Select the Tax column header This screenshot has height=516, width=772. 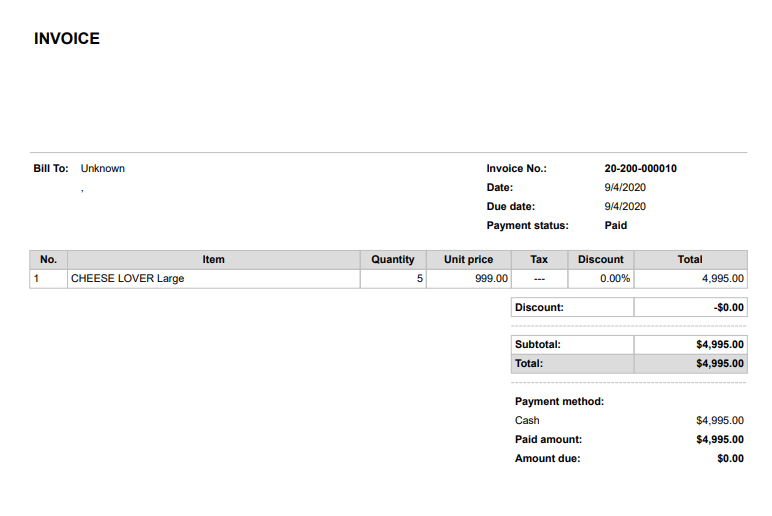pyautogui.click(x=539, y=259)
